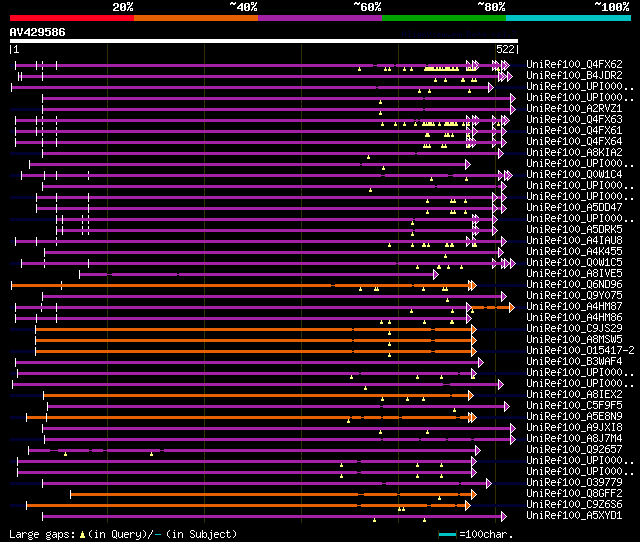Select the UniRef100_C9Z6S6 label
Screen dimensions: 640x542
[574, 505]
